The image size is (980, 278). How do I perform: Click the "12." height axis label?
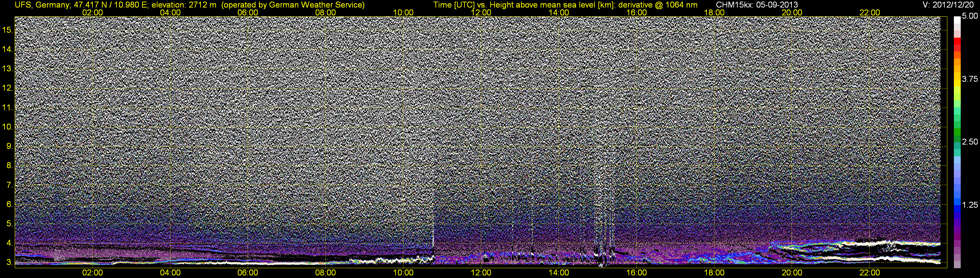click(x=8, y=88)
